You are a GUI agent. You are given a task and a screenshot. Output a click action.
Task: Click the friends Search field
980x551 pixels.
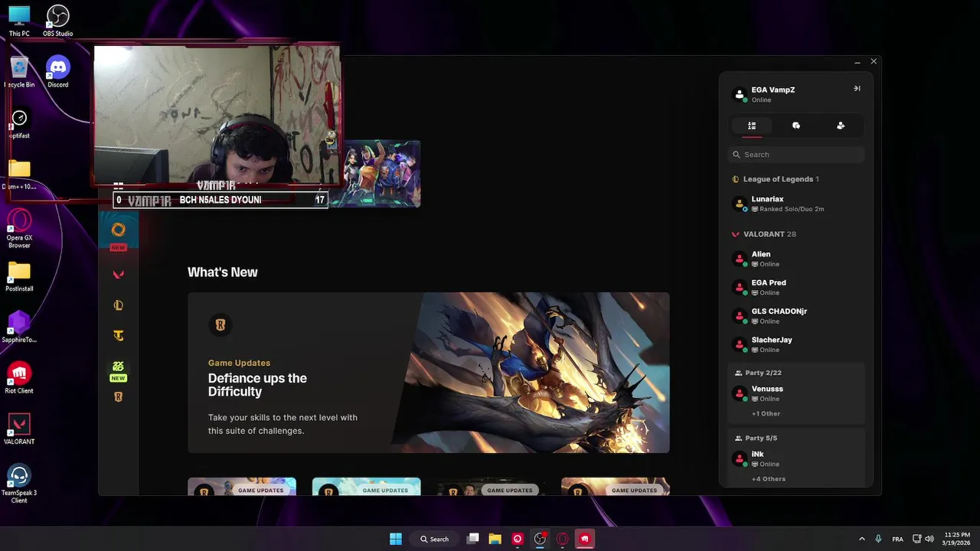tap(796, 155)
